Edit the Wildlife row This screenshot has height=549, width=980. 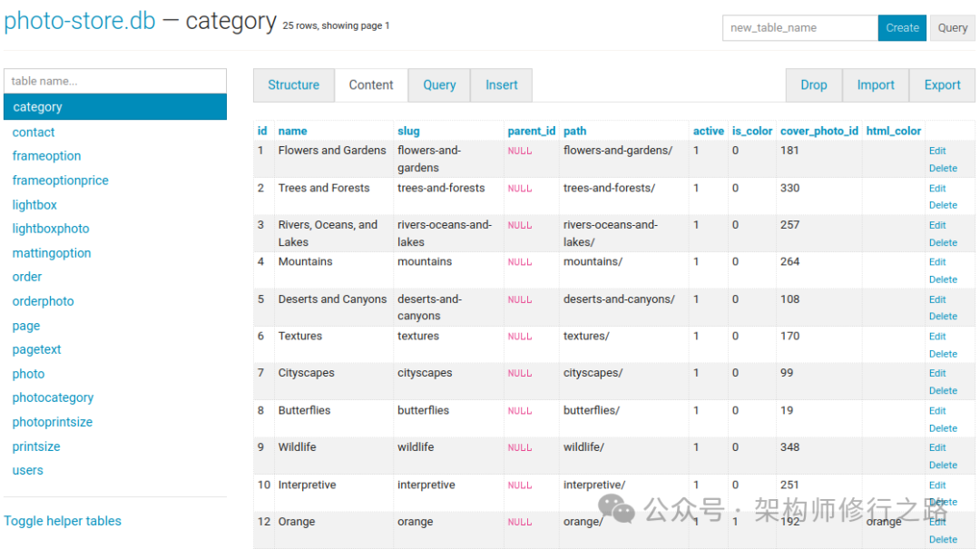click(937, 447)
